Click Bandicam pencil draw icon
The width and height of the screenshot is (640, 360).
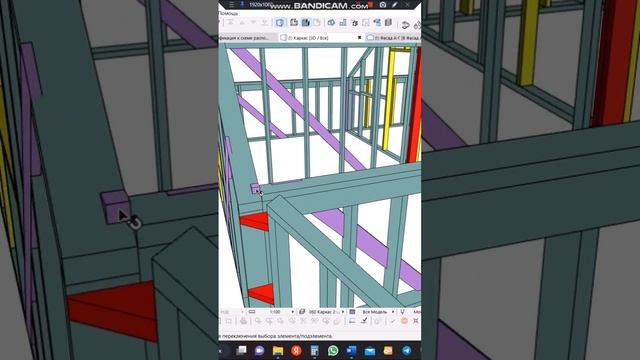point(395,5)
